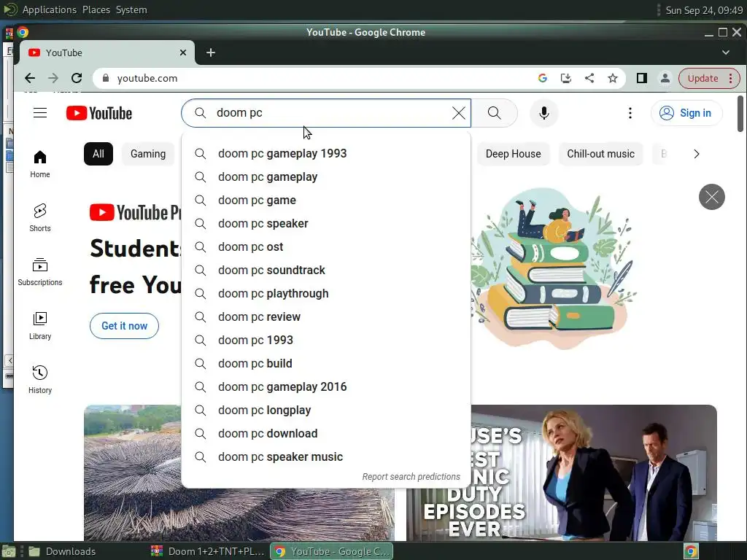Go forward in Chrome
Screen dimensions: 747x560
coord(53,78)
